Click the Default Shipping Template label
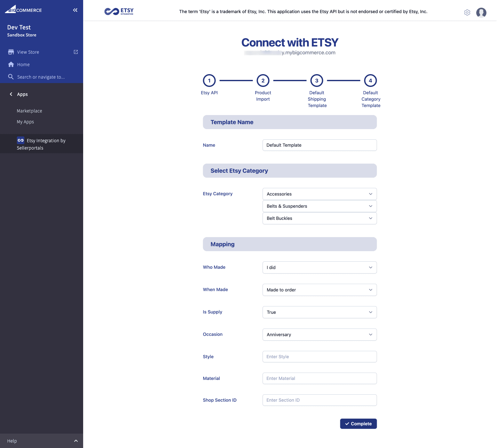The height and width of the screenshot is (448, 497). pyautogui.click(x=317, y=99)
